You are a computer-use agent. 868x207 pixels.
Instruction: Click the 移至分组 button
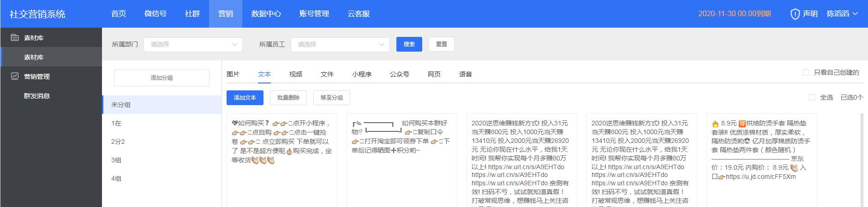[332, 98]
